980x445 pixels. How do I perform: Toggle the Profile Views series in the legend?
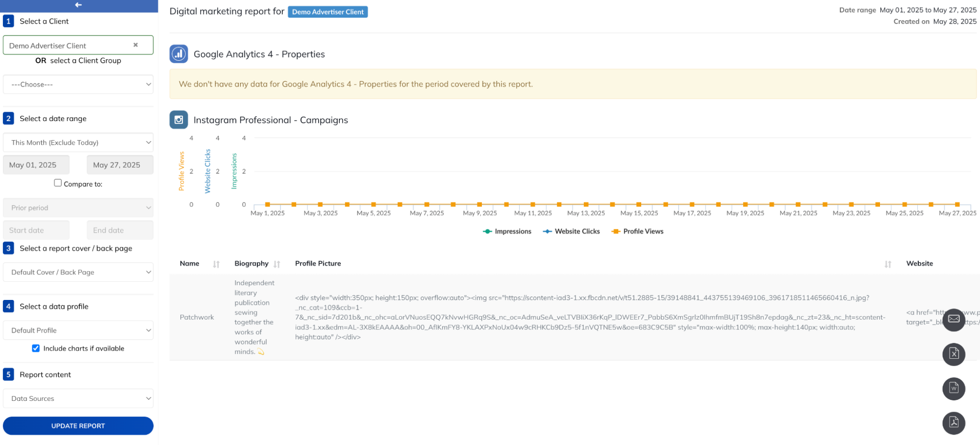pyautogui.click(x=637, y=231)
